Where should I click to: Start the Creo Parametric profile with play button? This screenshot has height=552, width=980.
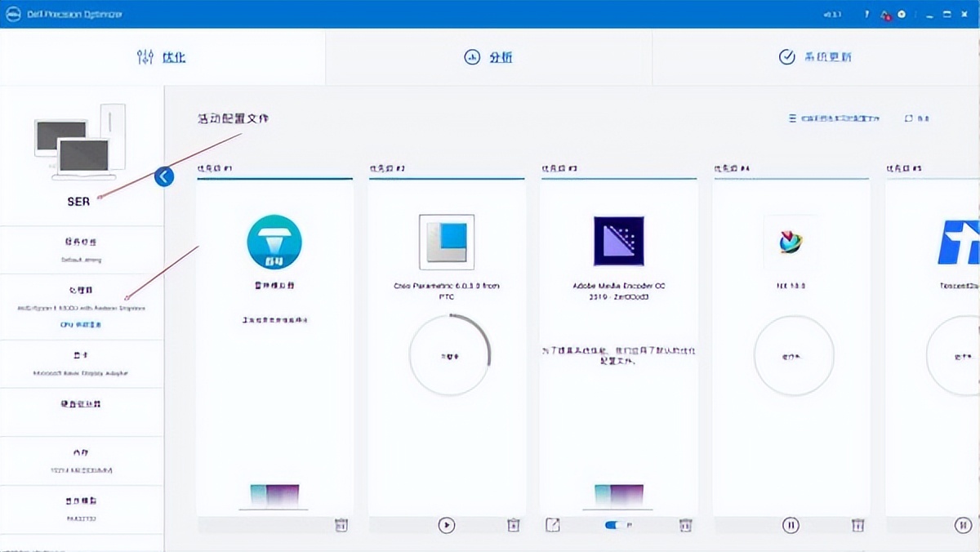click(446, 525)
